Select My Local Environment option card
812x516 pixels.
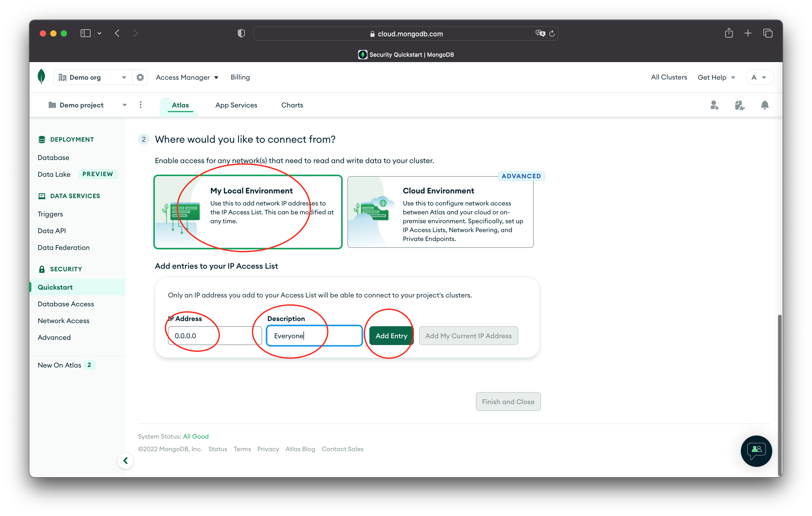(x=248, y=212)
